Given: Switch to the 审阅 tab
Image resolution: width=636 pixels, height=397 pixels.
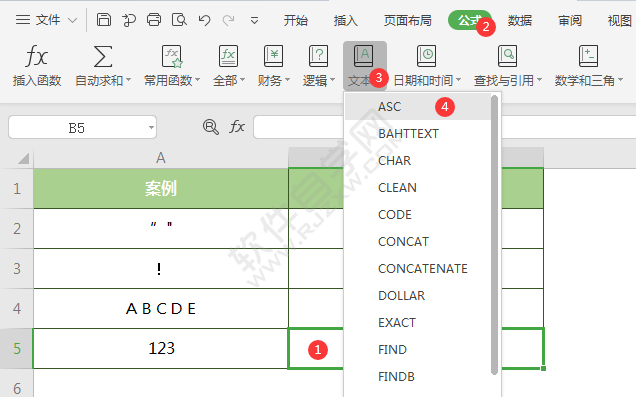Looking at the screenshot, I should 570,20.
